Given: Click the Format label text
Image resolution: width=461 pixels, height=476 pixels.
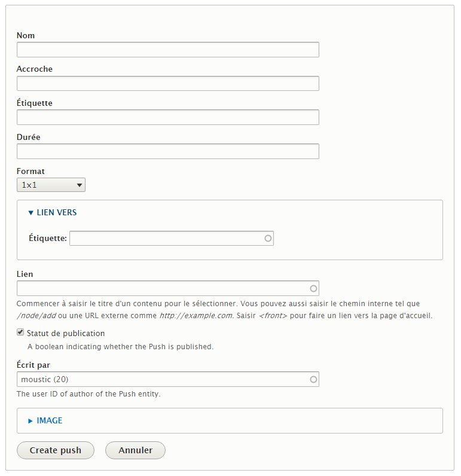Looking at the screenshot, I should point(30,171).
